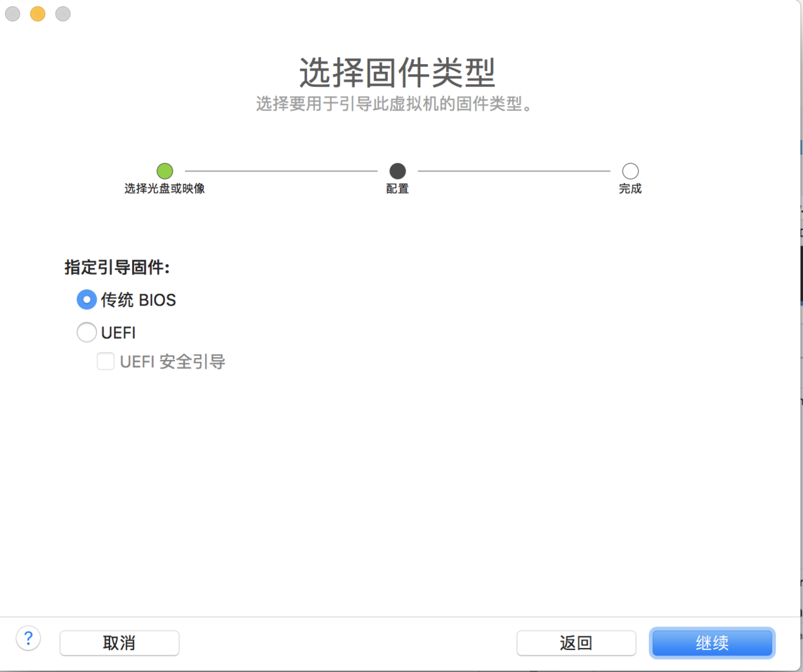Screen dimensions: 803x672
Task: Click the filled 配置 step indicator dot
Action: (x=397, y=171)
